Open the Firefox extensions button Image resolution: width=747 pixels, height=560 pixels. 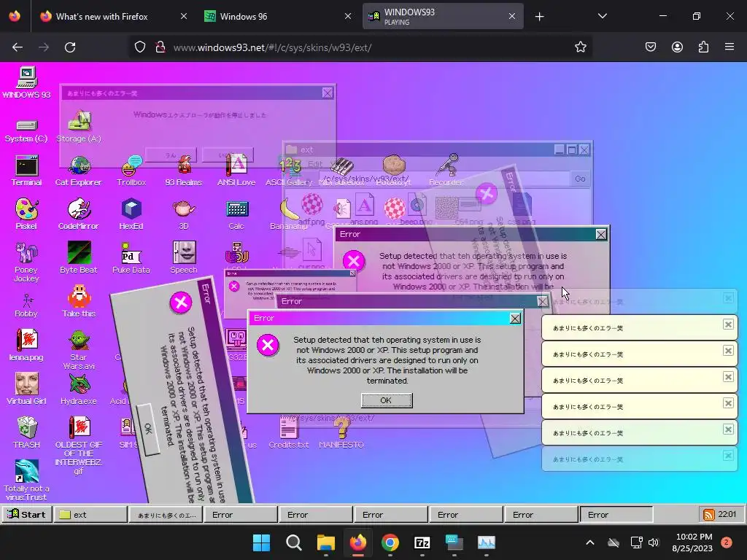click(x=703, y=47)
